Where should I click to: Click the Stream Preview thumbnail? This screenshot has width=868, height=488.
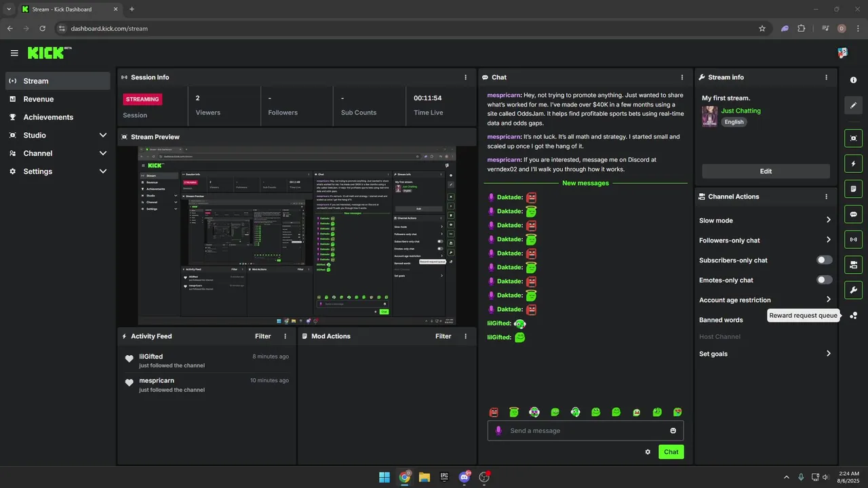click(x=297, y=236)
